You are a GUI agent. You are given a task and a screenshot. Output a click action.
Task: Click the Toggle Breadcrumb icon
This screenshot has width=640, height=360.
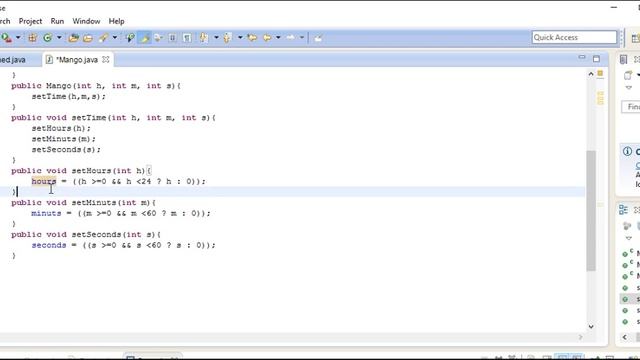coord(130,38)
